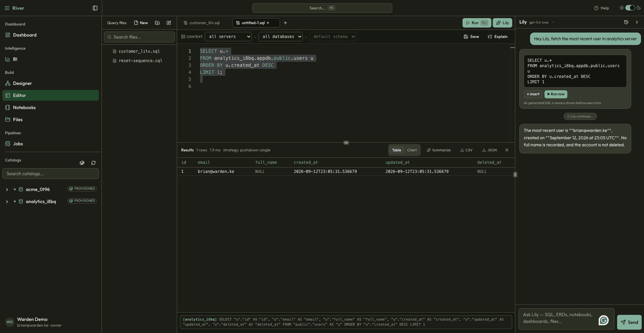Open the Designer page
The width and height of the screenshot is (644, 333).
(x=50, y=83)
